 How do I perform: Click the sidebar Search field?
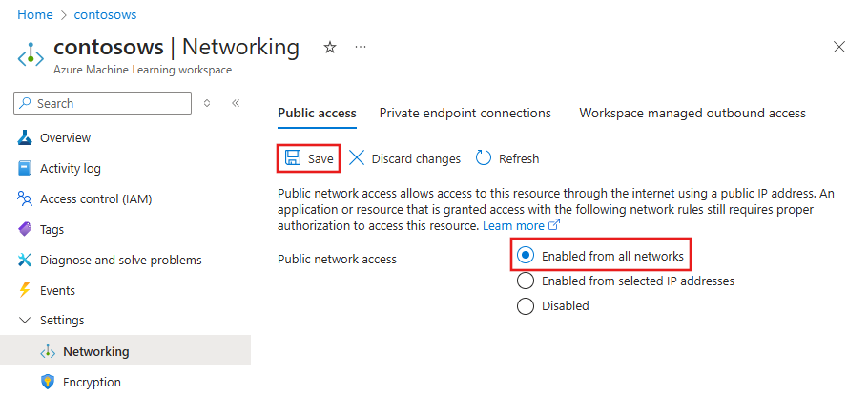[110, 103]
